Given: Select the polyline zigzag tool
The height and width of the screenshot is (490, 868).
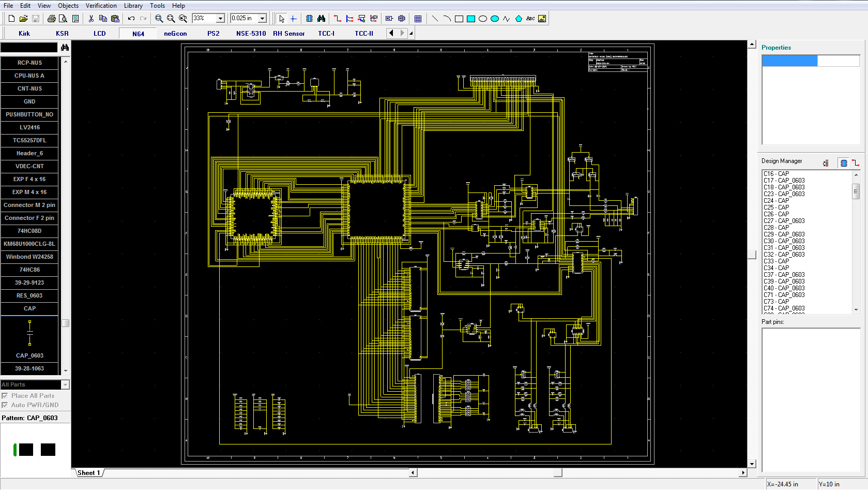Looking at the screenshot, I should coord(507,19).
